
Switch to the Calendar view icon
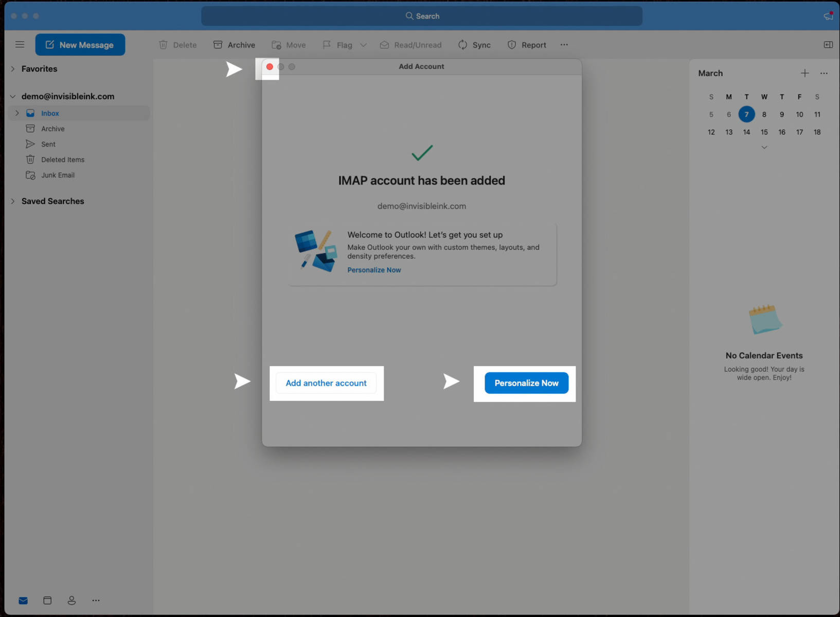[47, 601]
